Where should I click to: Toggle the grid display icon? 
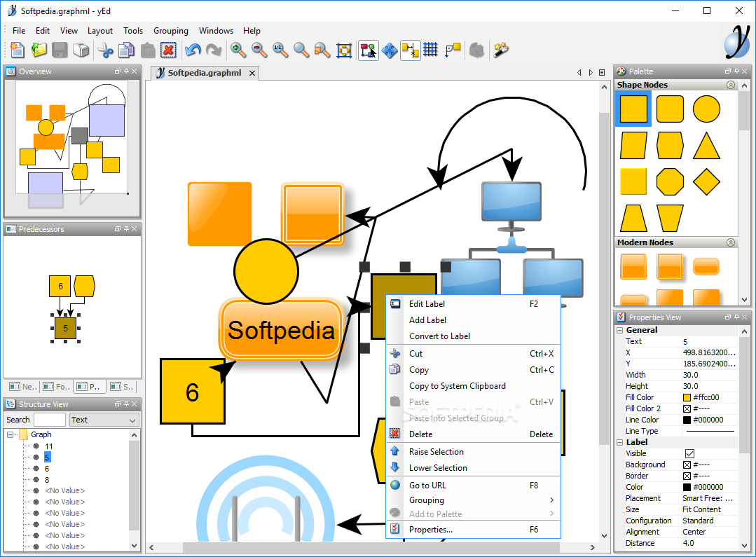pyautogui.click(x=431, y=50)
